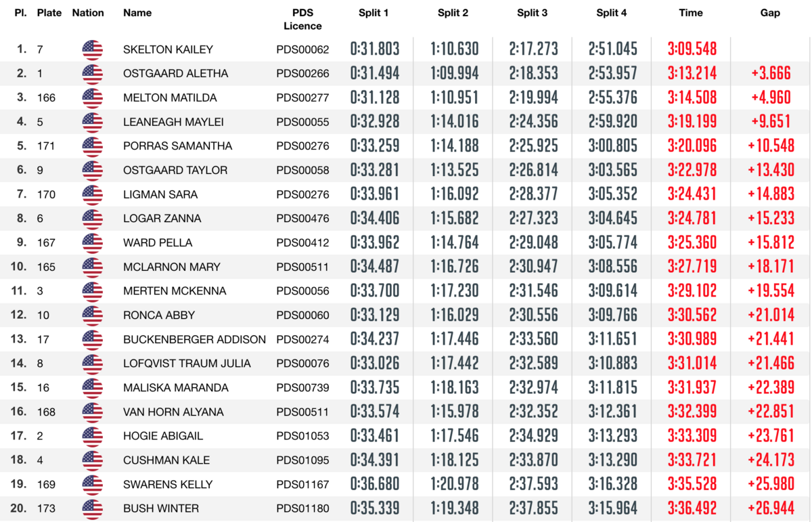Select the Time column header
The width and height of the screenshot is (812, 522).
coord(691,13)
